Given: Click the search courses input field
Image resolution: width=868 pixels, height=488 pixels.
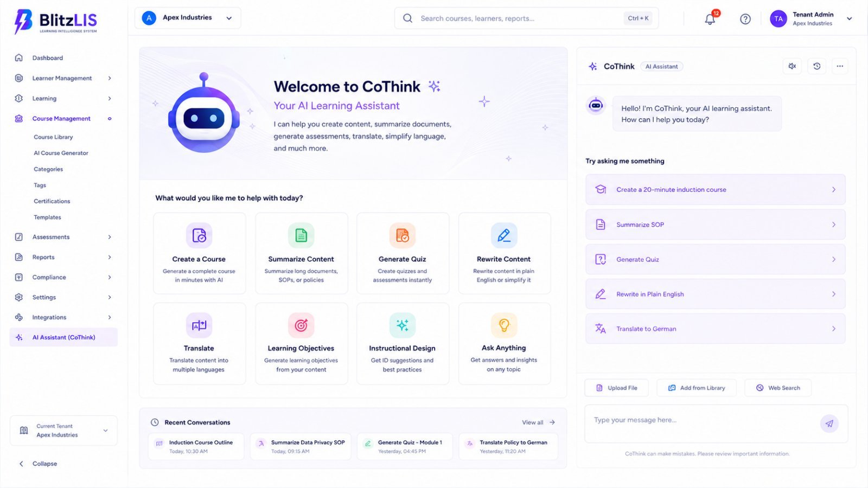Looking at the screenshot, I should pos(526,18).
